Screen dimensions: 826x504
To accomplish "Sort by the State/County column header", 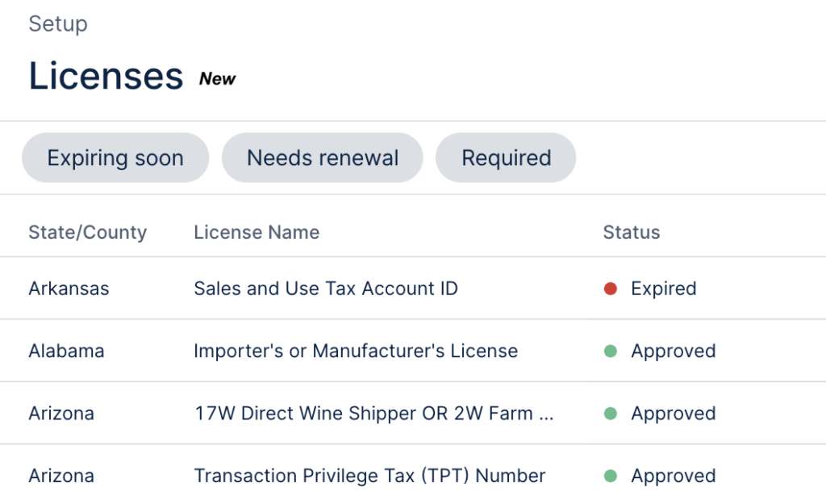I will click(87, 233).
